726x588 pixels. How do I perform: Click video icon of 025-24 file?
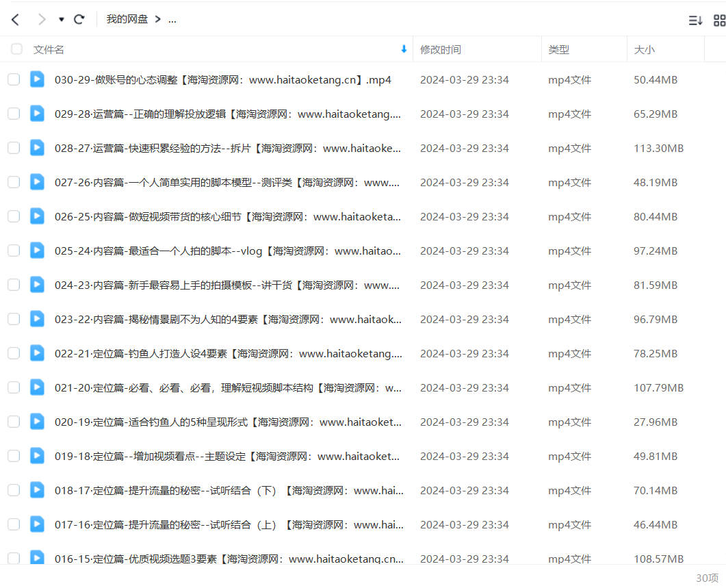37,251
